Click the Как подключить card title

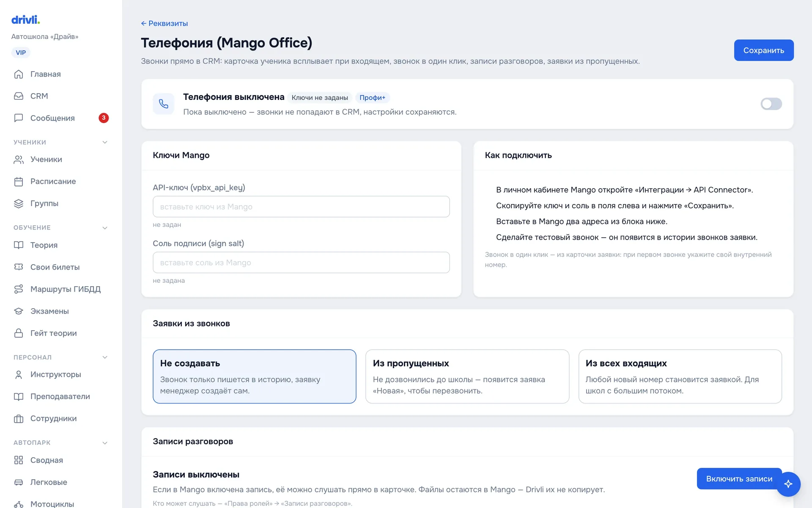click(x=518, y=155)
